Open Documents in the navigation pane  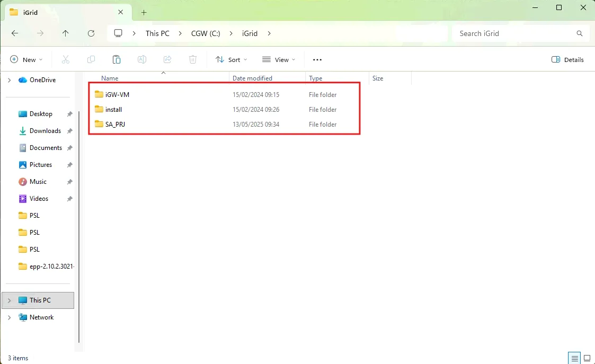[x=46, y=148]
